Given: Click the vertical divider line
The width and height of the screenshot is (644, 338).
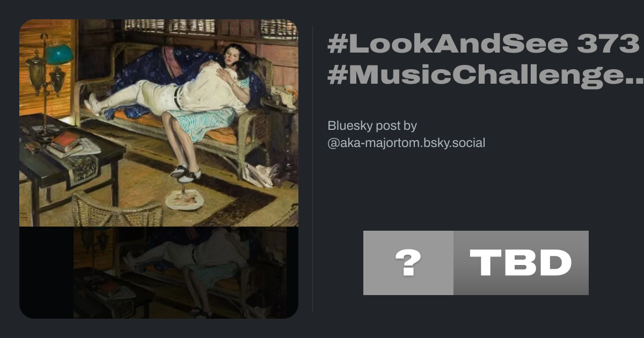Looking at the screenshot, I should click(313, 168).
